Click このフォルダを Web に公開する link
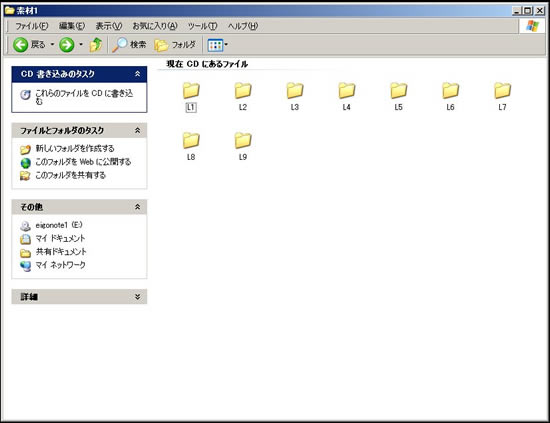550x423 pixels. tap(83, 162)
